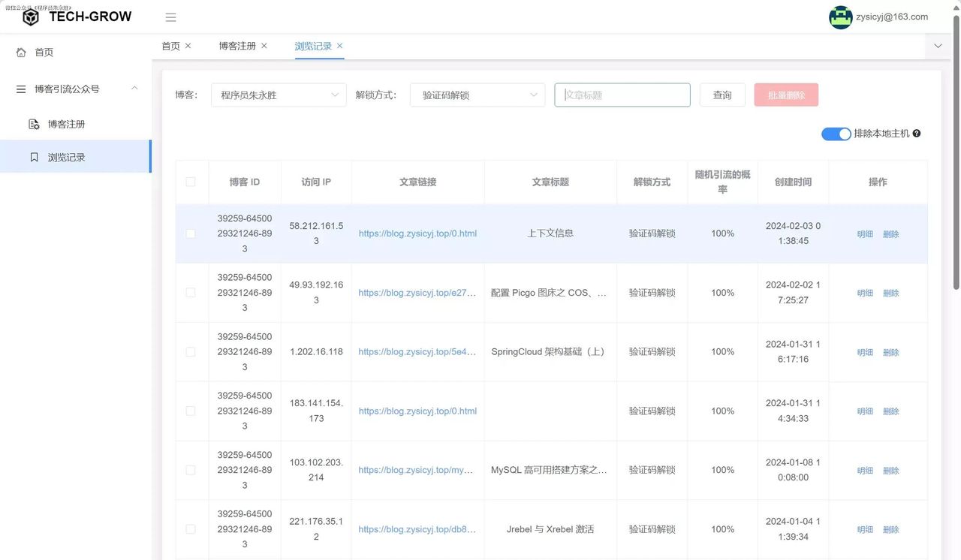
Task: Click the 博客注册 document icon in sidebar
Action: pyautogui.click(x=34, y=124)
